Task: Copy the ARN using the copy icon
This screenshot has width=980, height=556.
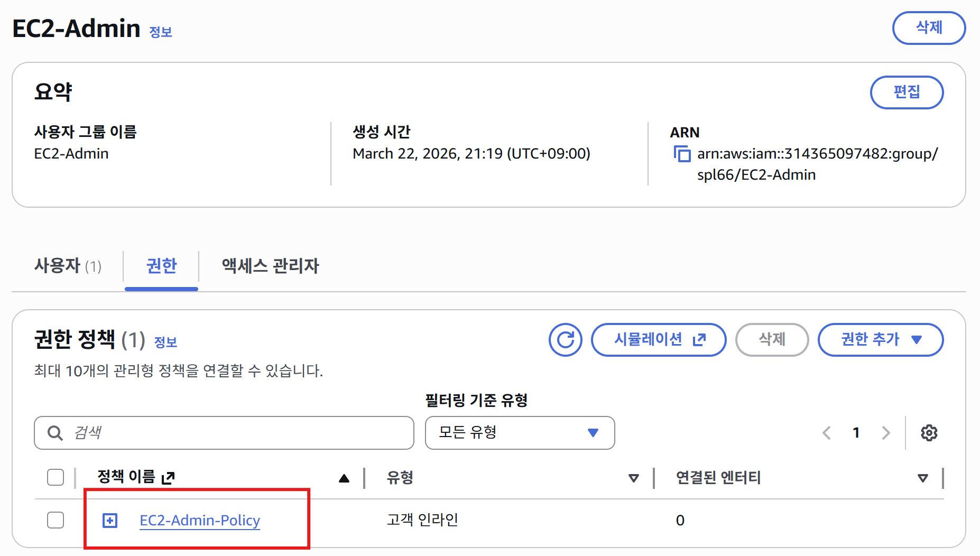Action: pos(682,154)
